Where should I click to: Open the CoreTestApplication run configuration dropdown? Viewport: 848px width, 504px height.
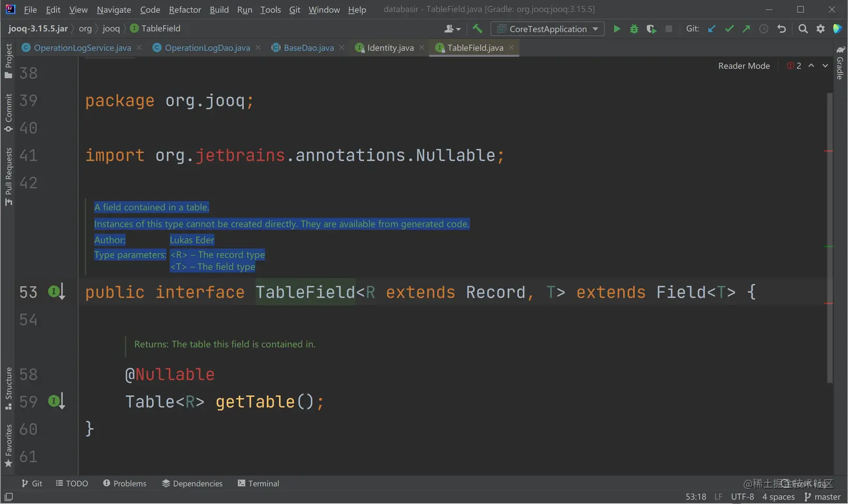pyautogui.click(x=547, y=29)
